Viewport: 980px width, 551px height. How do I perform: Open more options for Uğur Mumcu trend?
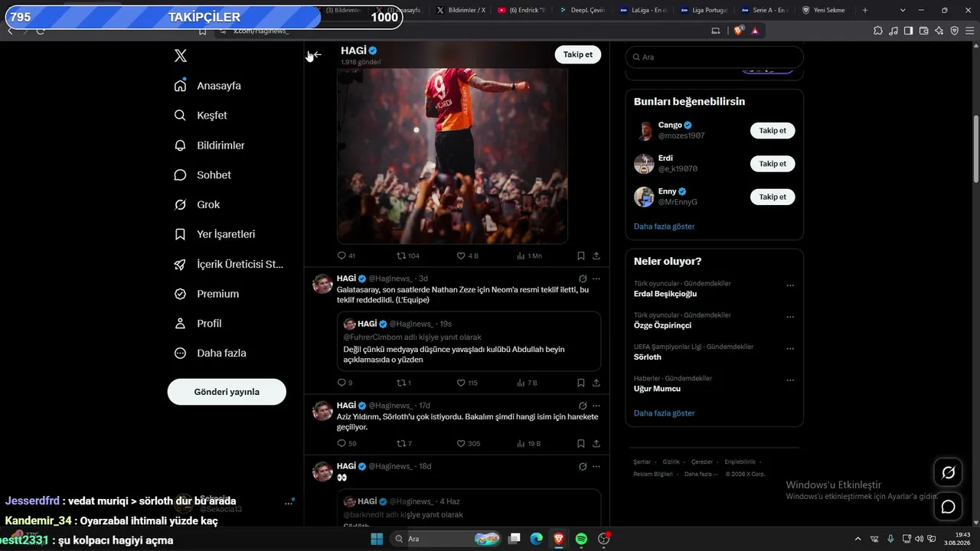pos(790,380)
